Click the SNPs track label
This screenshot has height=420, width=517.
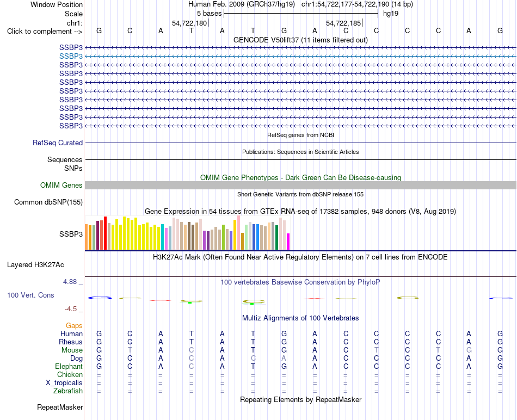click(73, 168)
